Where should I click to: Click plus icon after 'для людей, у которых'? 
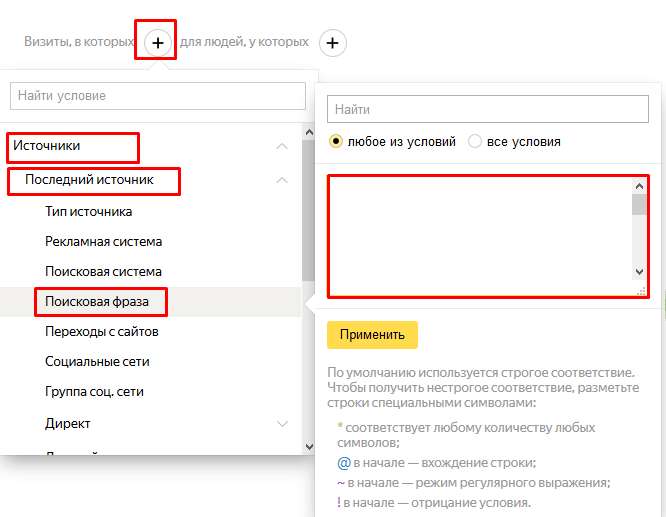pyautogui.click(x=333, y=42)
